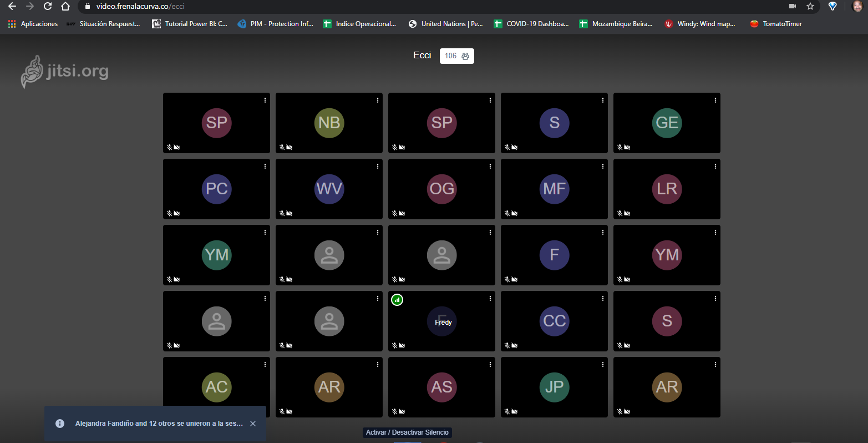This screenshot has width=868, height=443.
Task: Select the JP participant avatar
Action: point(555,387)
